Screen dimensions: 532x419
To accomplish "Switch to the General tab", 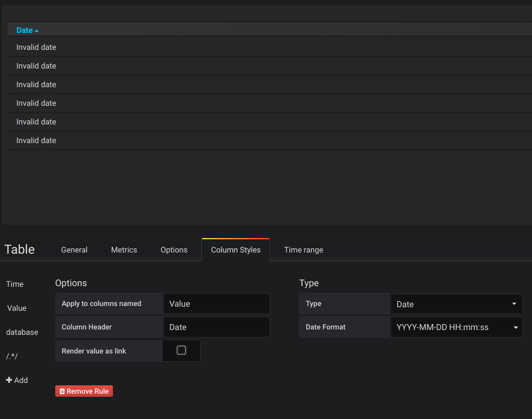I will [x=74, y=249].
